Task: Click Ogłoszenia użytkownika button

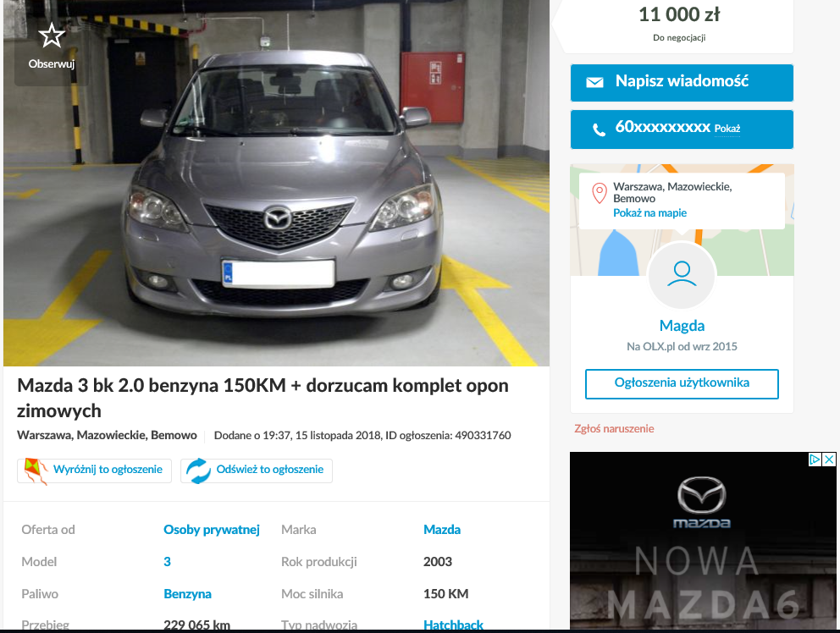Action: pyautogui.click(x=682, y=383)
